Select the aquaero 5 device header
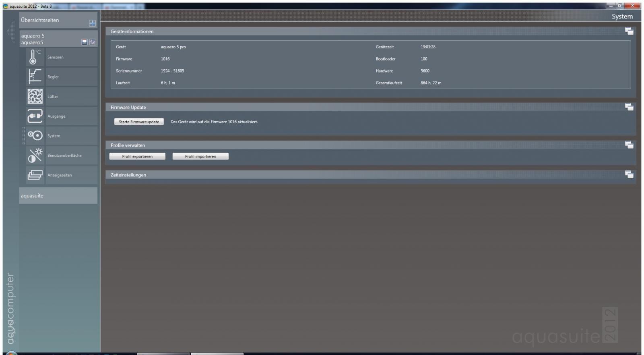 pyautogui.click(x=58, y=39)
